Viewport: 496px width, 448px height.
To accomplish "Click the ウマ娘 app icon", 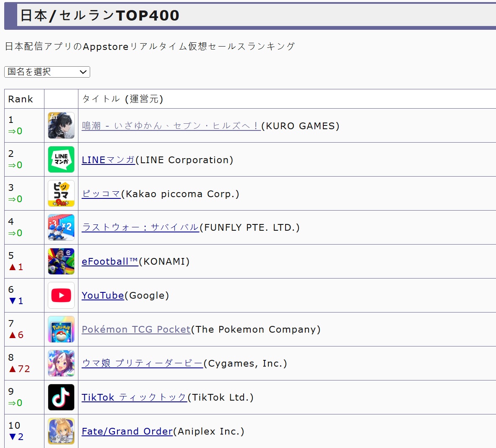I will point(61,363).
